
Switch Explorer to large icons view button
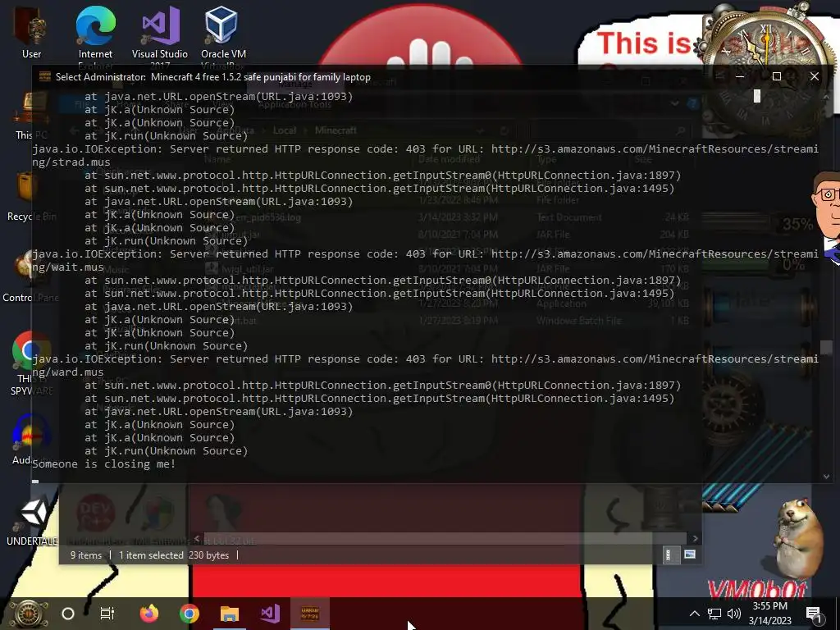[x=690, y=555]
